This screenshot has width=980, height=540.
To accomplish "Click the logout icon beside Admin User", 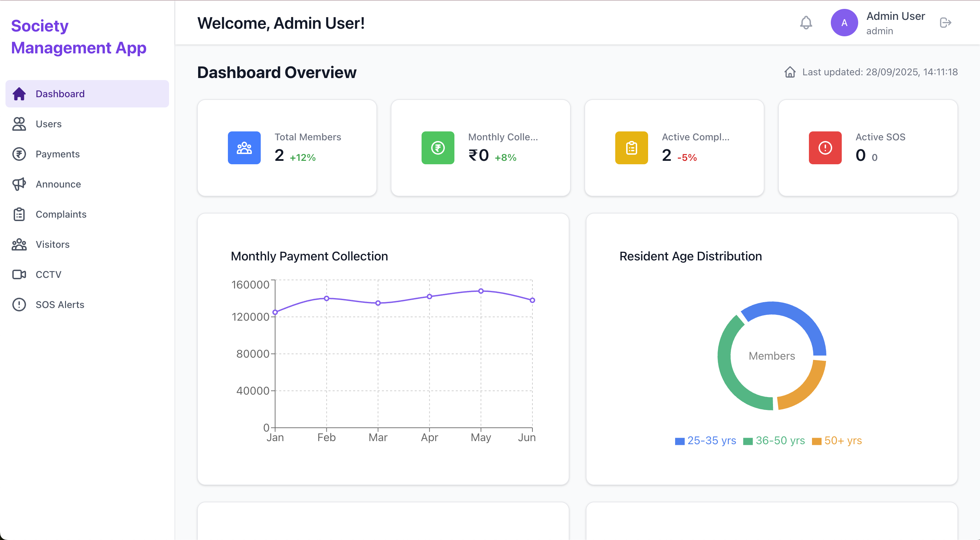I will tap(945, 23).
